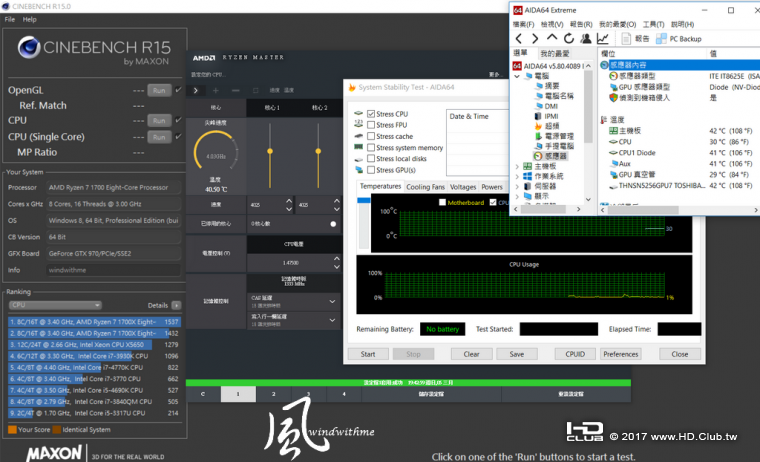760x462 pixels.
Task: Click the first core slider handle in Ryzen Master
Action: pos(269,151)
